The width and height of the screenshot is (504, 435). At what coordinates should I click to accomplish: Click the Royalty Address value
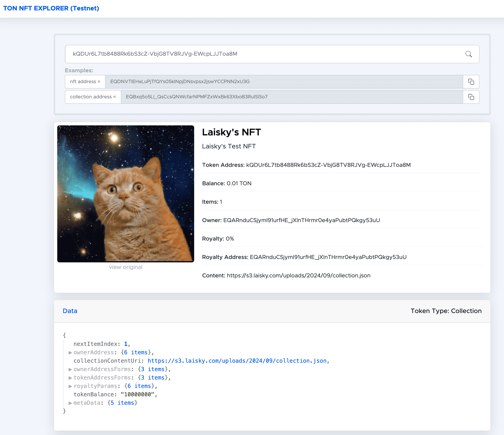(328, 257)
